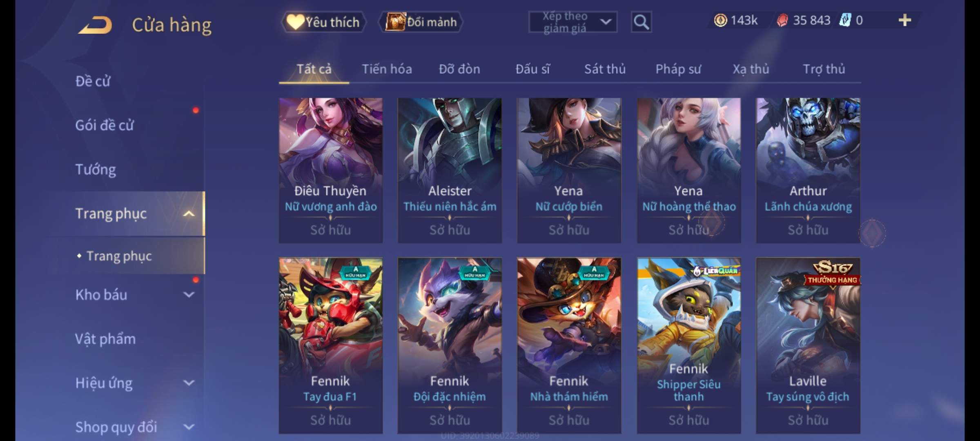
Task: Switch to the Pháp sư tab
Action: (x=678, y=69)
